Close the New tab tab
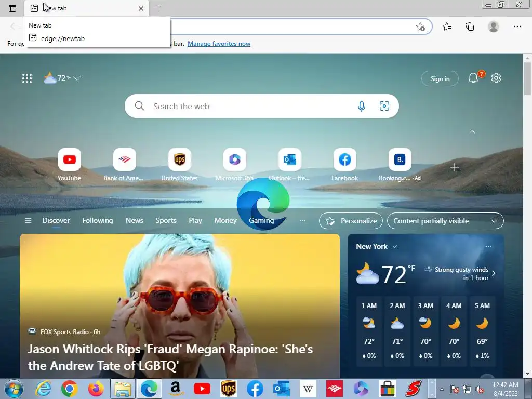 tap(141, 8)
